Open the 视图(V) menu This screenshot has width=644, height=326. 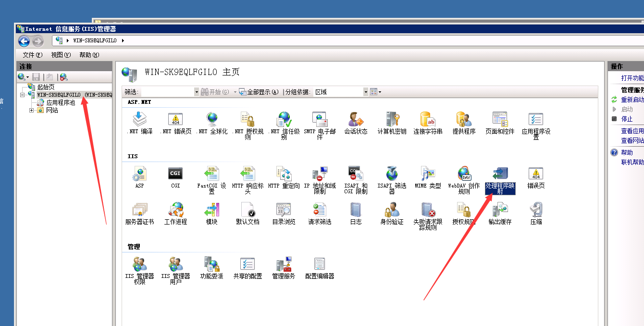point(61,55)
